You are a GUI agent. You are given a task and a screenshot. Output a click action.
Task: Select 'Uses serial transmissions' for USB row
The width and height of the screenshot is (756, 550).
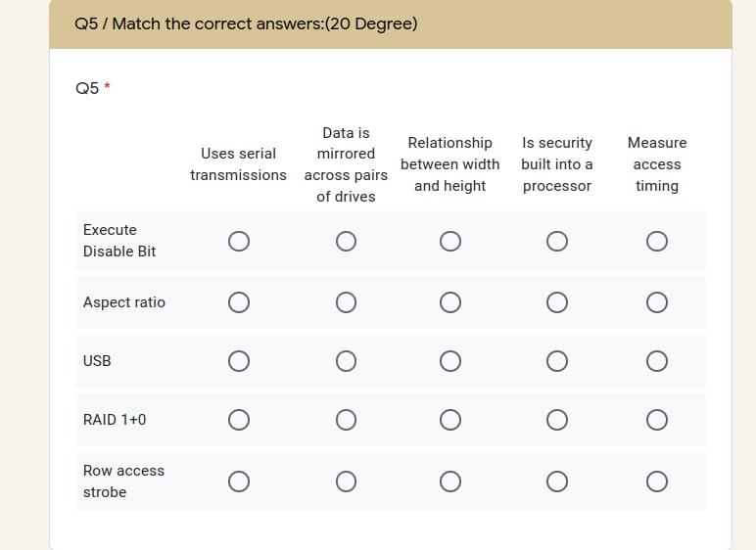tap(239, 361)
